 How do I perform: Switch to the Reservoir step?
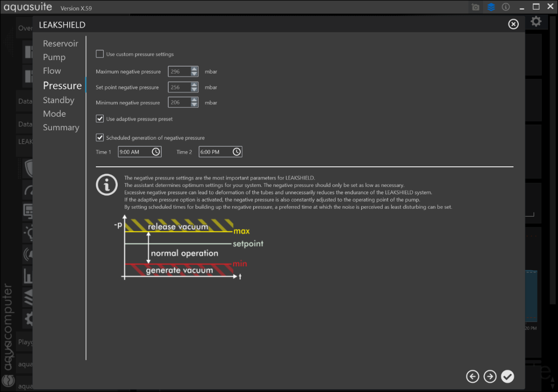coord(61,44)
